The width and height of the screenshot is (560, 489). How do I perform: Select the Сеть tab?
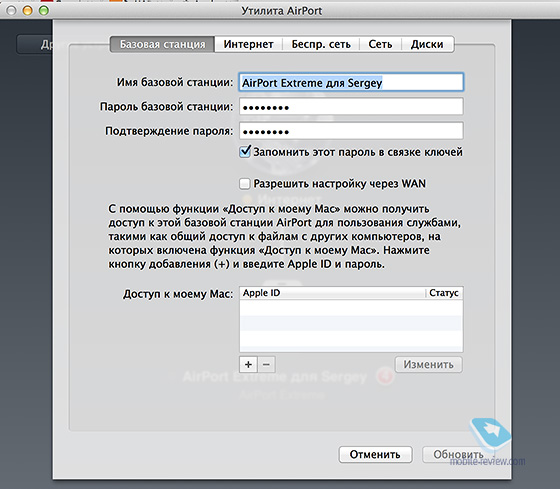click(380, 44)
